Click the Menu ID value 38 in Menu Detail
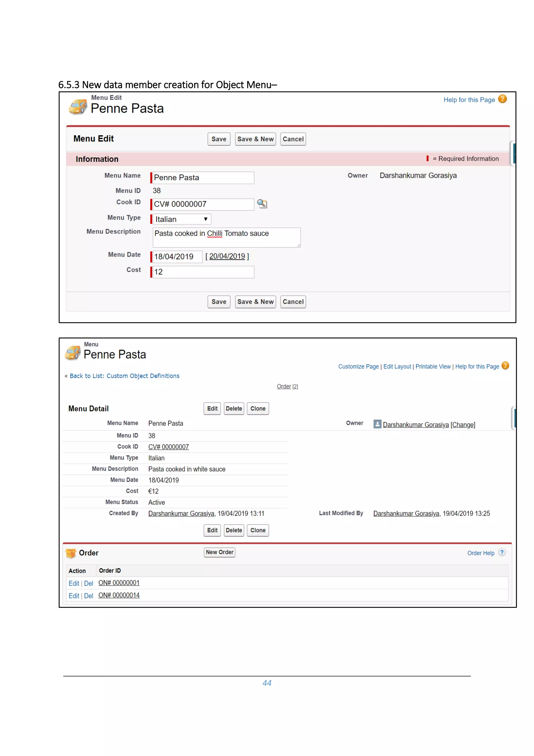534x756 pixels. (152, 436)
